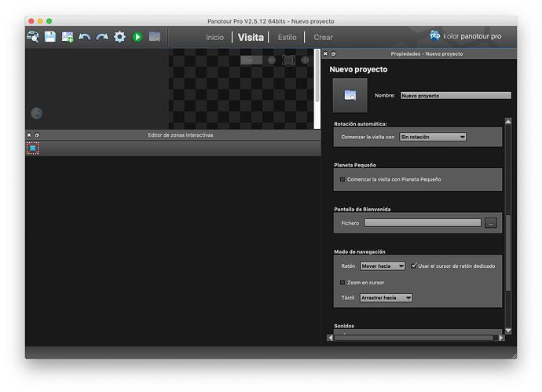Select the interactive zone selection tool icon

[33, 148]
